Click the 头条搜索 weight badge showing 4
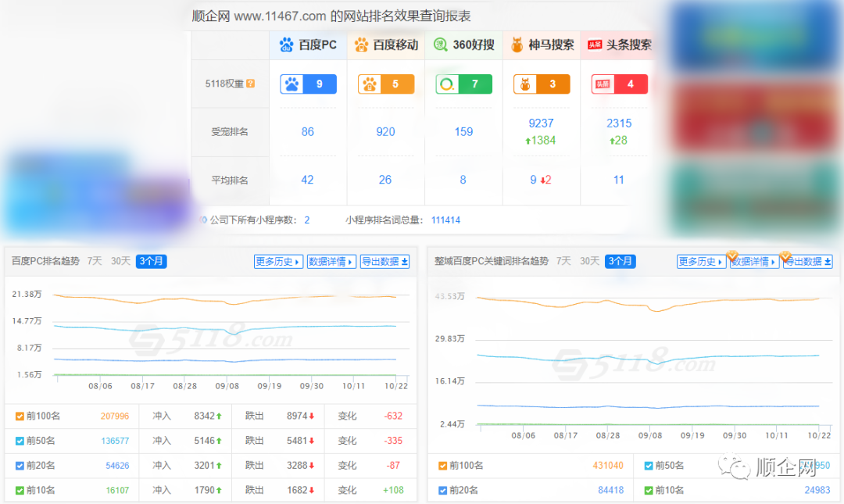This screenshot has height=504, width=844. click(620, 84)
